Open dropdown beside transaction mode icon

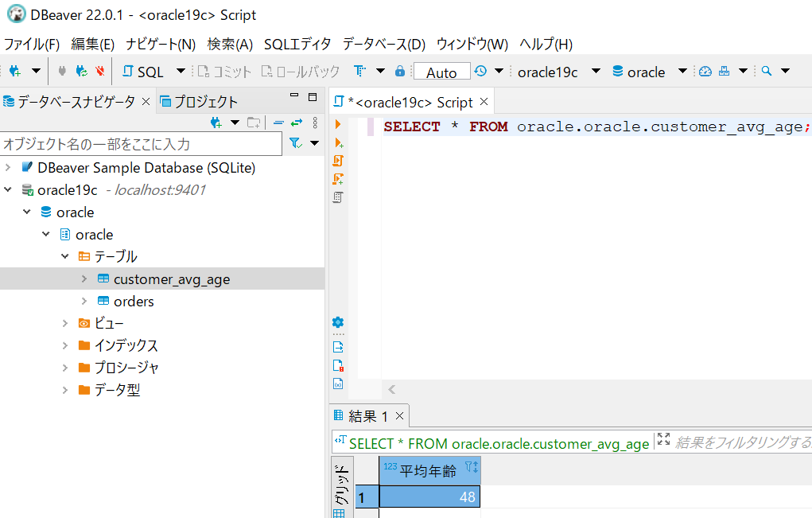coord(381,71)
